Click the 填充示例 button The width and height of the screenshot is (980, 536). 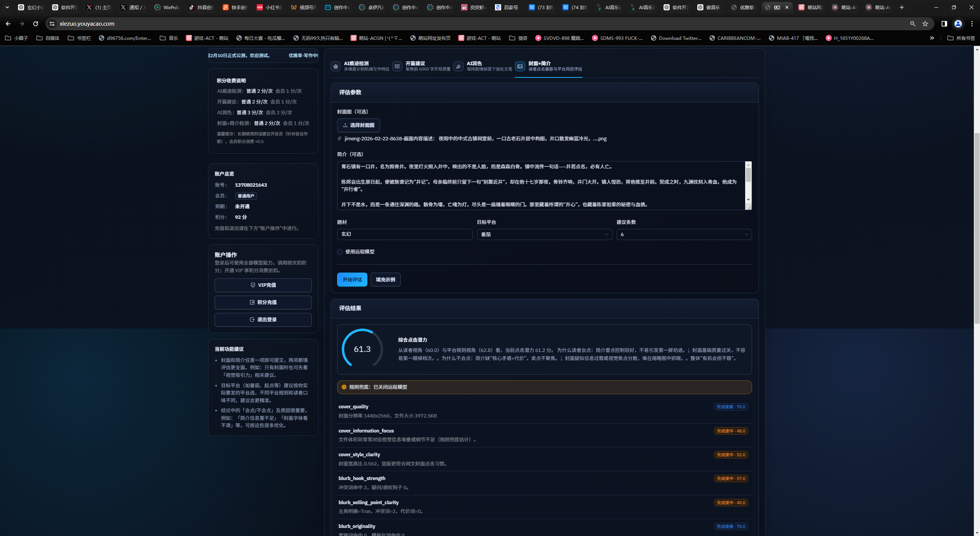pyautogui.click(x=385, y=280)
